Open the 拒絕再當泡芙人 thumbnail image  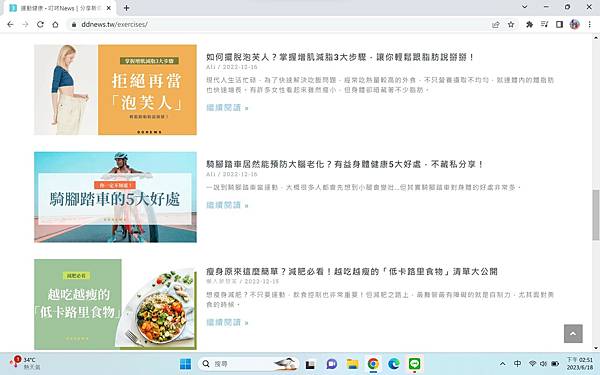pyautogui.click(x=115, y=90)
